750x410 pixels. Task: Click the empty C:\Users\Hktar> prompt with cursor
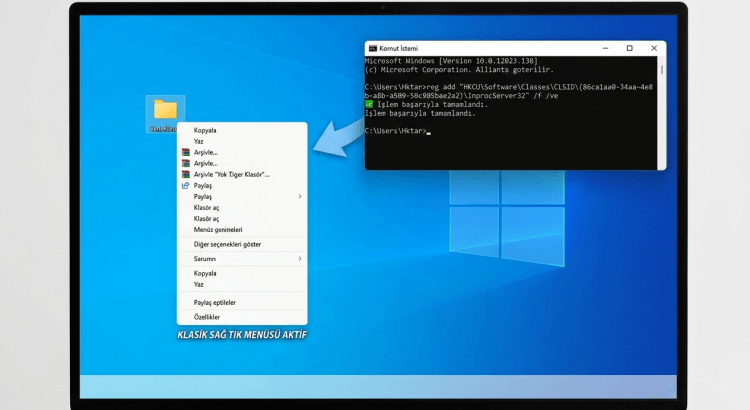pos(397,131)
